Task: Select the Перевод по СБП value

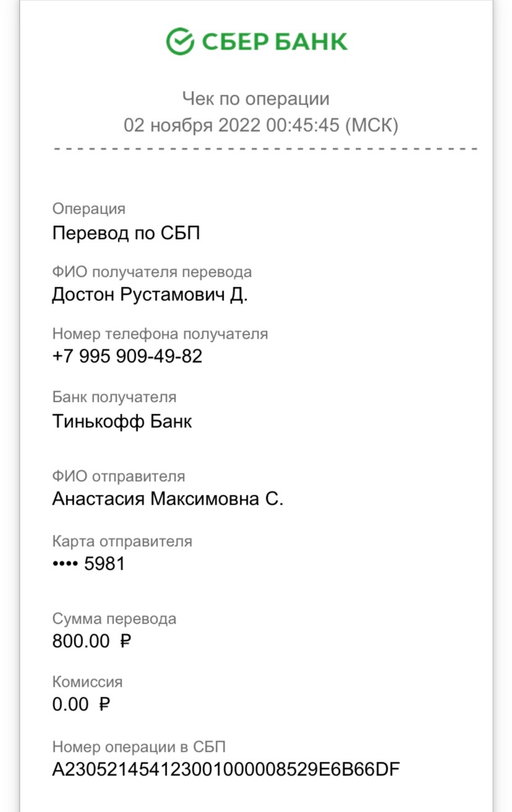Action: 126,234
